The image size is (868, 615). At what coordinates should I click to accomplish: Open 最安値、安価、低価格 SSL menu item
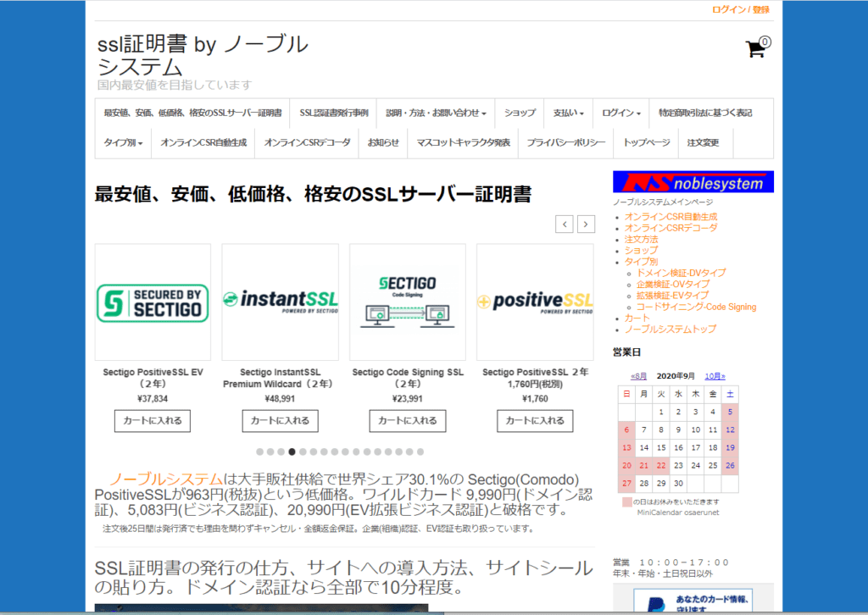(x=192, y=113)
